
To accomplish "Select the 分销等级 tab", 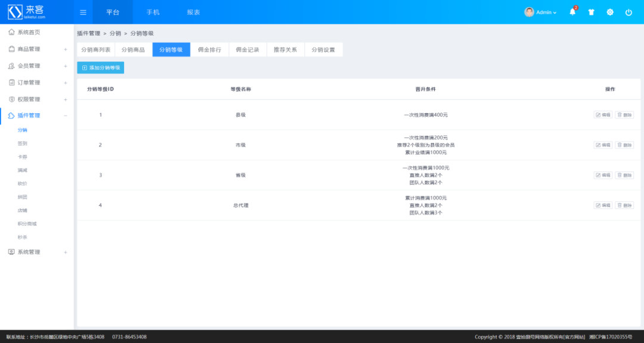I will coord(171,49).
